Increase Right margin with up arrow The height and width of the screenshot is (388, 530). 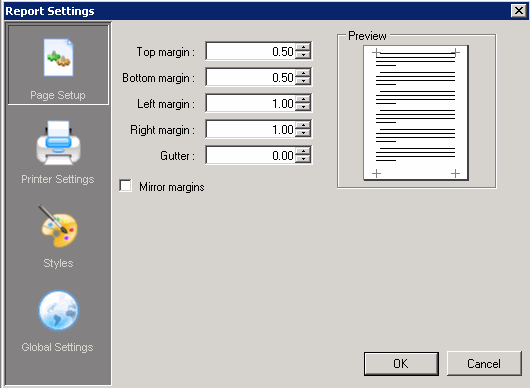(x=303, y=125)
